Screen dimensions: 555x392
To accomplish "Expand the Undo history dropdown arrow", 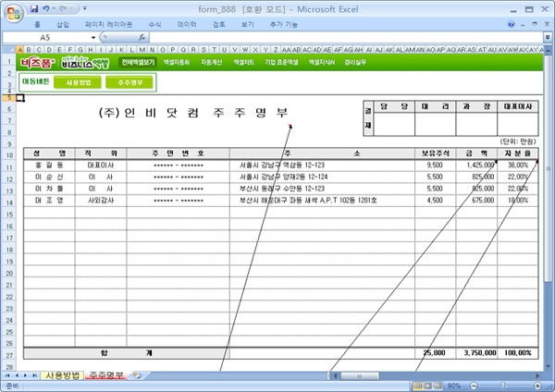I will (x=54, y=8).
